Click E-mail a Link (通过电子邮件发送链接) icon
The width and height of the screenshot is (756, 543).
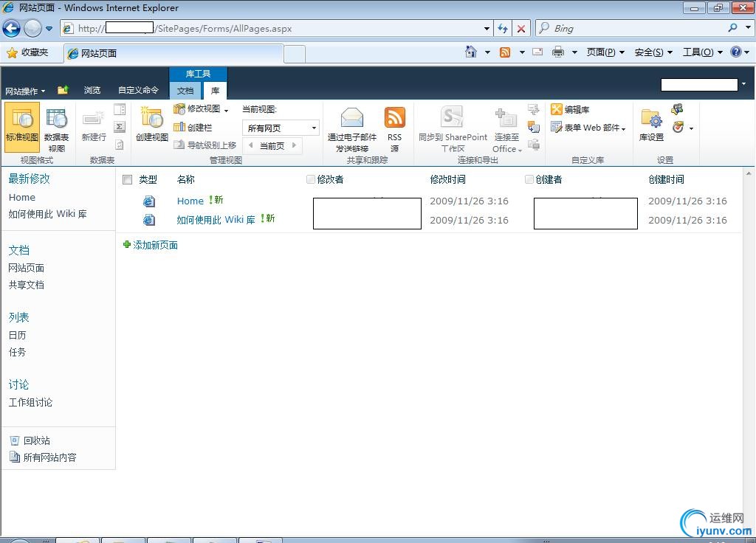352,118
